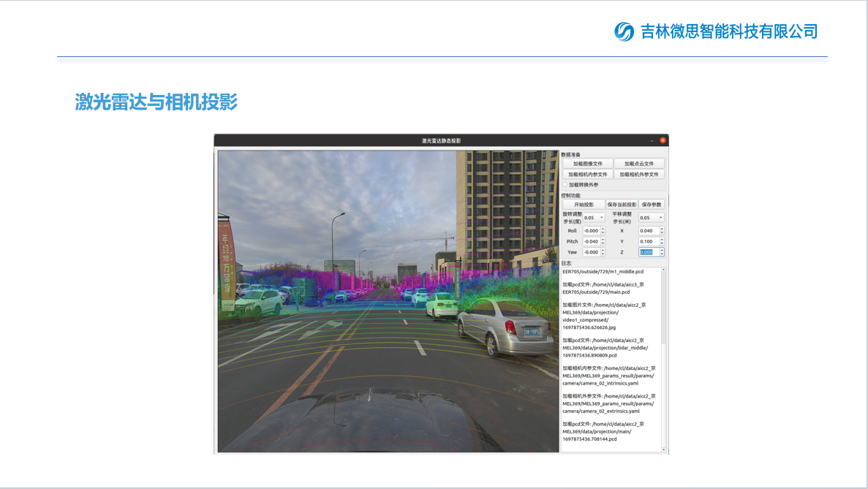The width and height of the screenshot is (868, 489).
Task: Click the Roll value input field
Action: click(591, 231)
